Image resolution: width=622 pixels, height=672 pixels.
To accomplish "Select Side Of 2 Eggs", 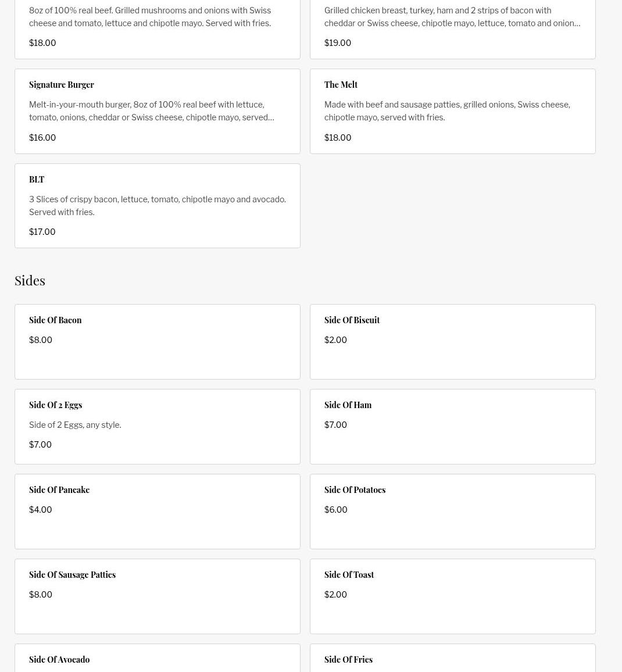I will [157, 426].
